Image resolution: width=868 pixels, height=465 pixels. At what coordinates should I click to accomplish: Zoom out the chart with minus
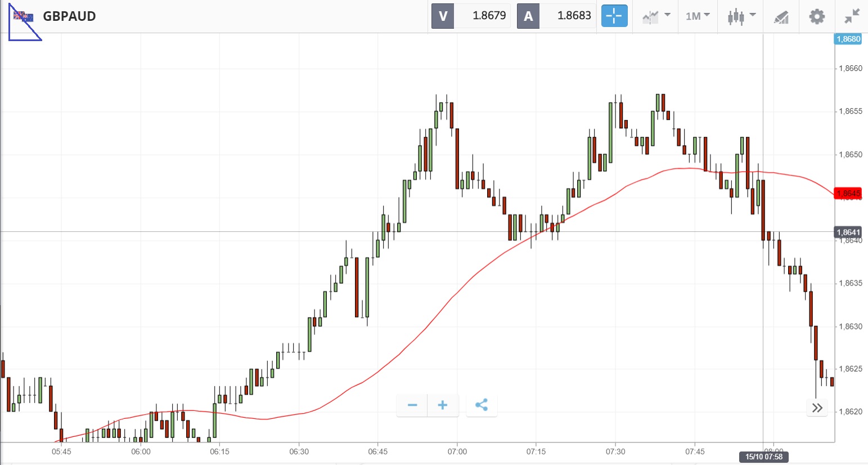point(412,405)
